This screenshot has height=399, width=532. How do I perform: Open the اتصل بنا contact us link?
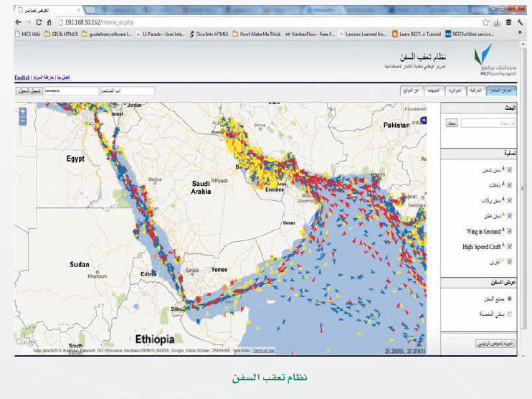point(64,78)
